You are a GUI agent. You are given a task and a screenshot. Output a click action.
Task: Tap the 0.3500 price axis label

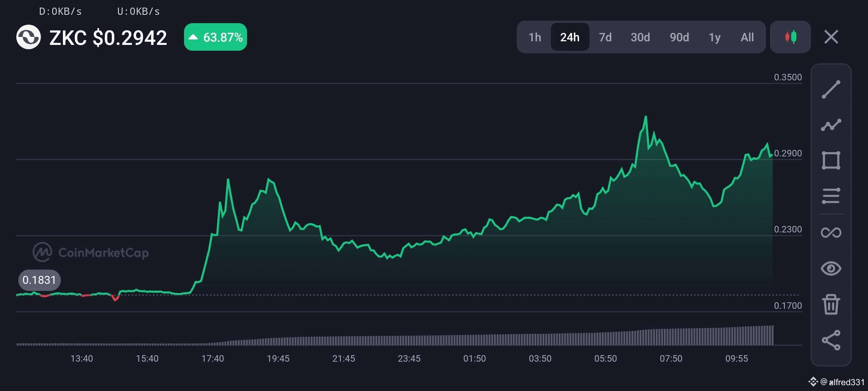tap(788, 77)
